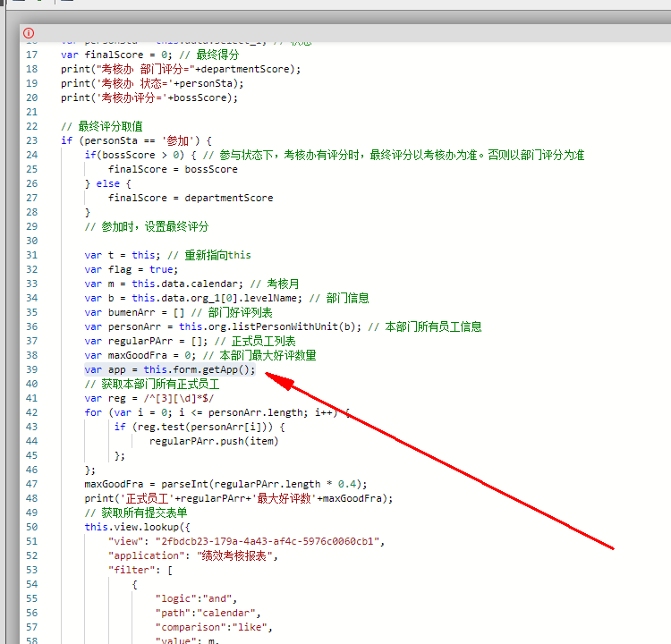
Task: Click the line 'var maxGoodFra = 0;'
Action: 200,355
